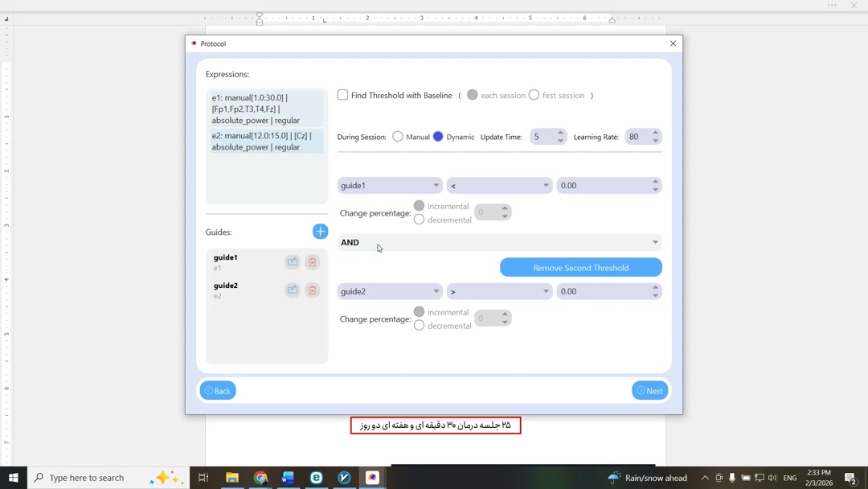This screenshot has width=868, height=489.
Task: Open Task View on the taskbar
Action: [203, 478]
